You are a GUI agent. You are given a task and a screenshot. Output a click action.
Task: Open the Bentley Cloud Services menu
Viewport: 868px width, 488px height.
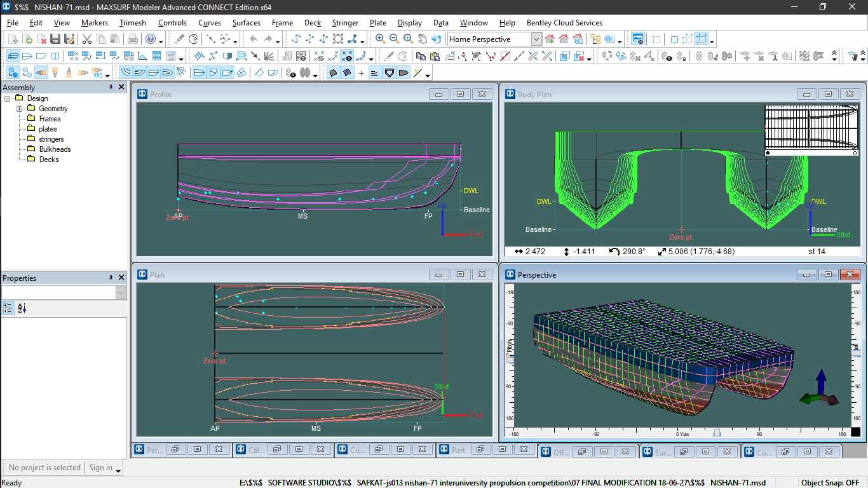point(564,23)
